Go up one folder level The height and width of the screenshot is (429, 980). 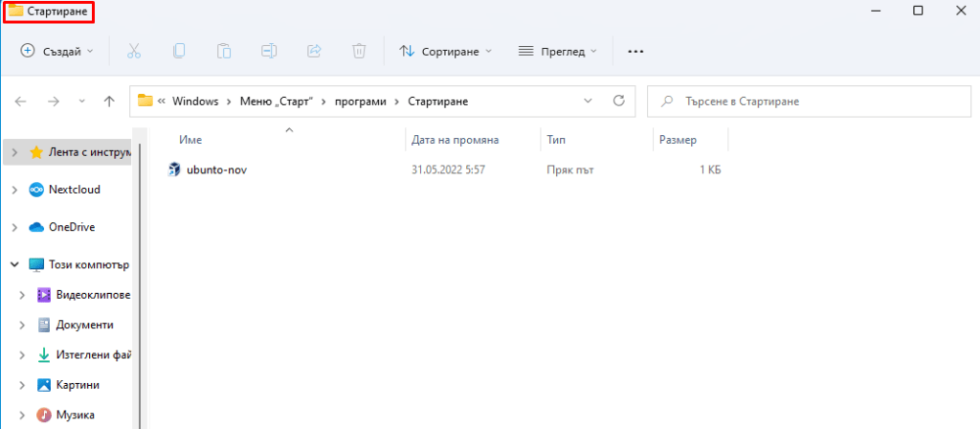[x=109, y=102]
